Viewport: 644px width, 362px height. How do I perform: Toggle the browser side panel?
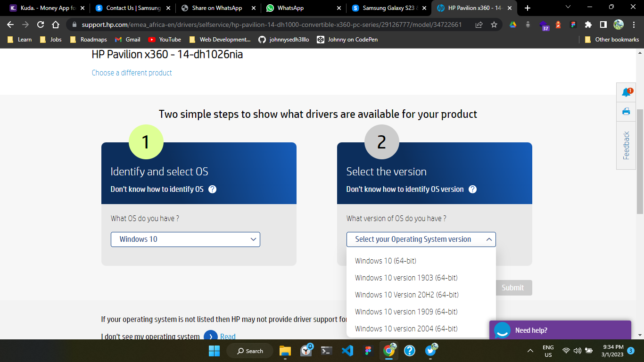(x=603, y=25)
